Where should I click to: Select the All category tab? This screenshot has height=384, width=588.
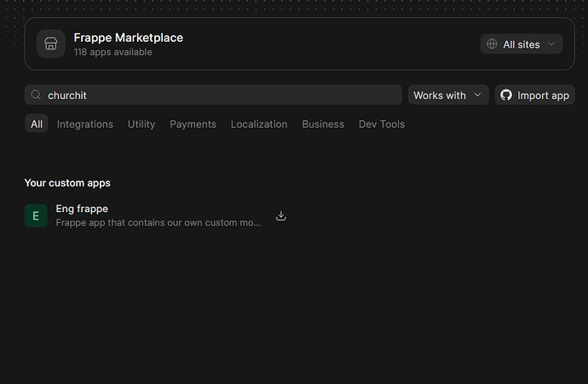click(x=37, y=123)
